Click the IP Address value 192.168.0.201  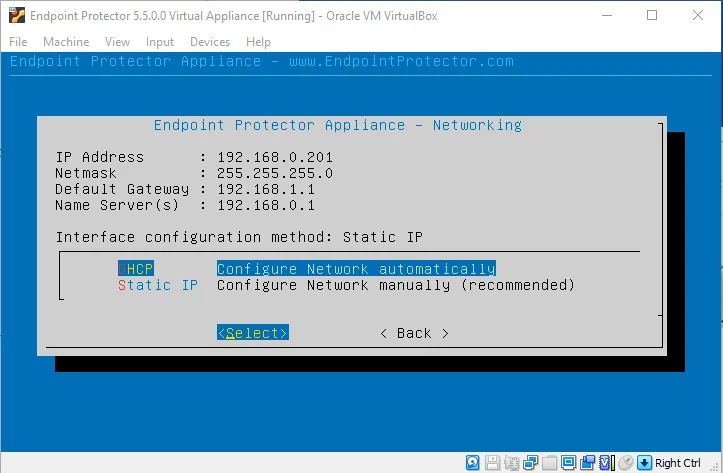[x=275, y=157]
